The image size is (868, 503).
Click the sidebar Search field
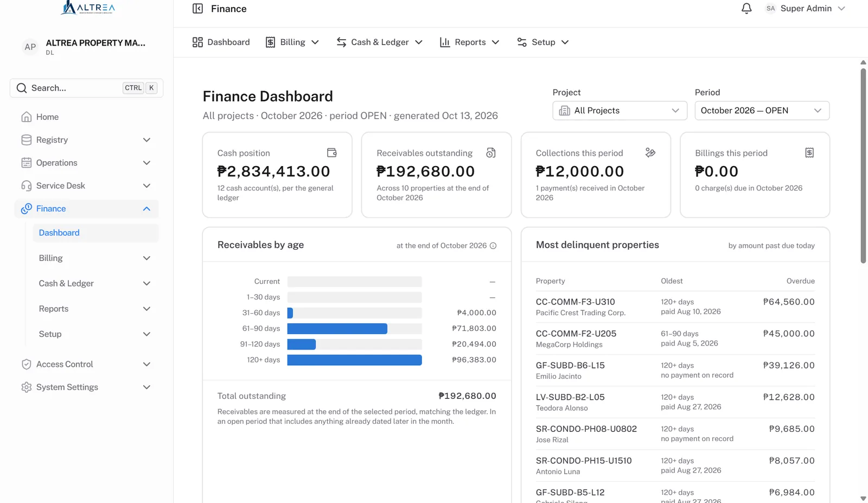point(86,88)
